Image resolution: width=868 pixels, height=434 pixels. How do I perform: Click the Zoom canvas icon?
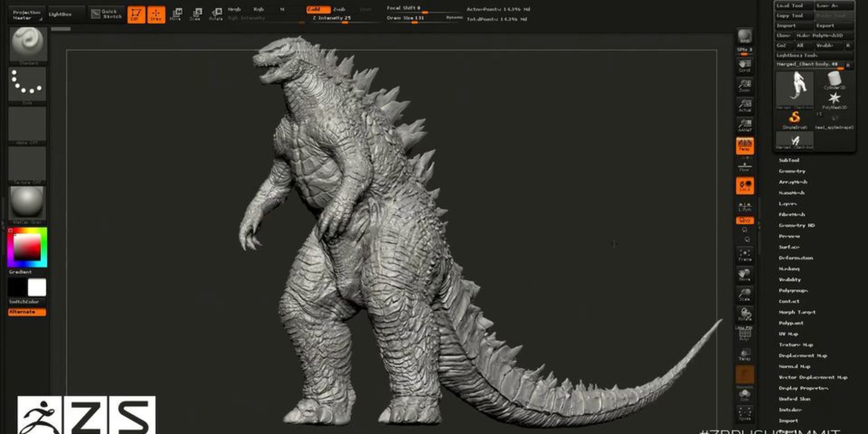pos(744,85)
